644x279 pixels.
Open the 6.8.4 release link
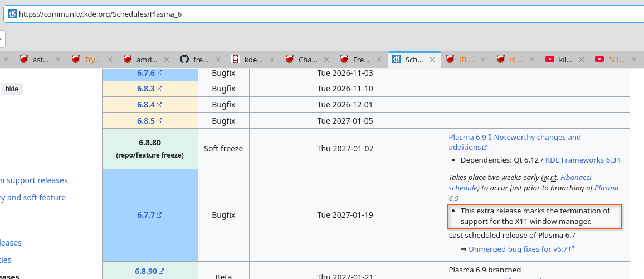(x=149, y=105)
